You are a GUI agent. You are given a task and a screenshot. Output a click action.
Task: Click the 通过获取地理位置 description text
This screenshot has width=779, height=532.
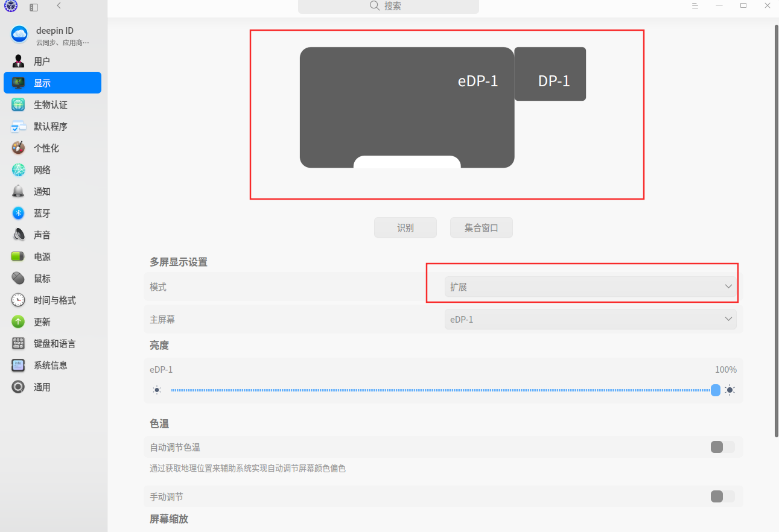click(x=247, y=468)
